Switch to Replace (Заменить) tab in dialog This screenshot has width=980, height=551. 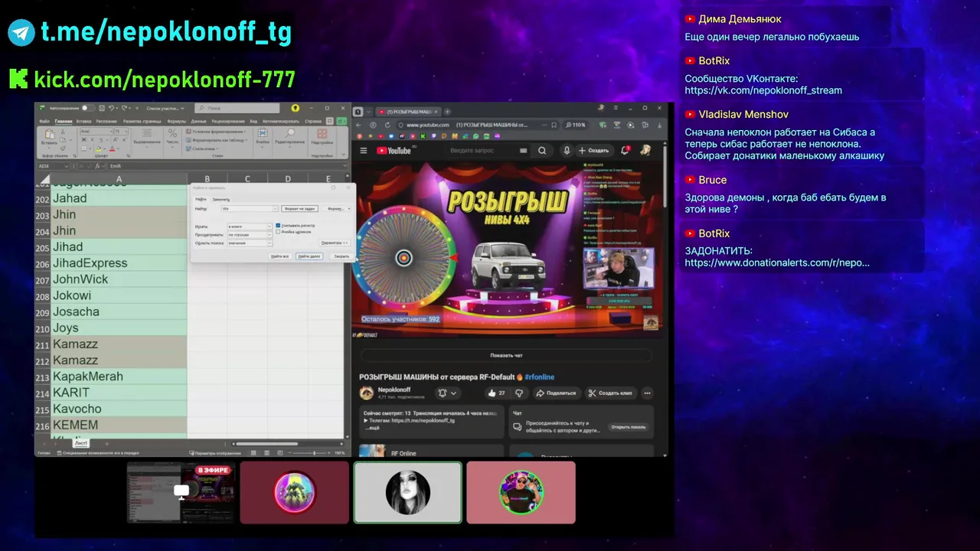point(220,199)
